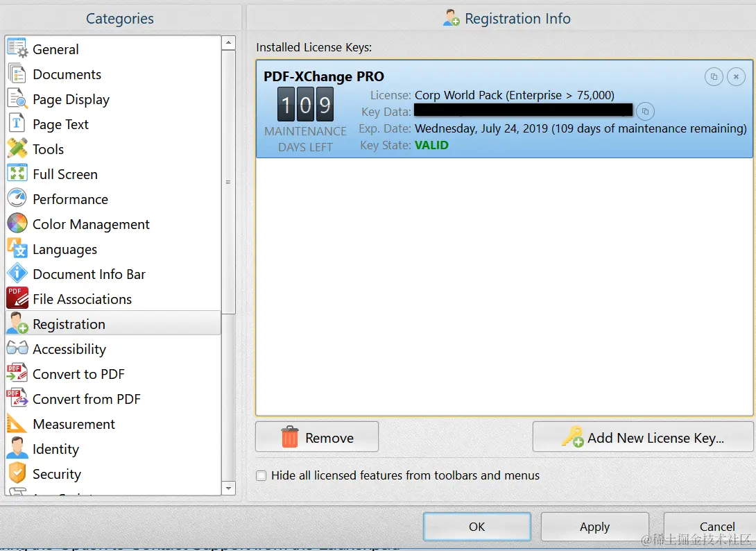Viewport: 756px width, 551px height.
Task: Select Convert from PDF category
Action: (113, 399)
